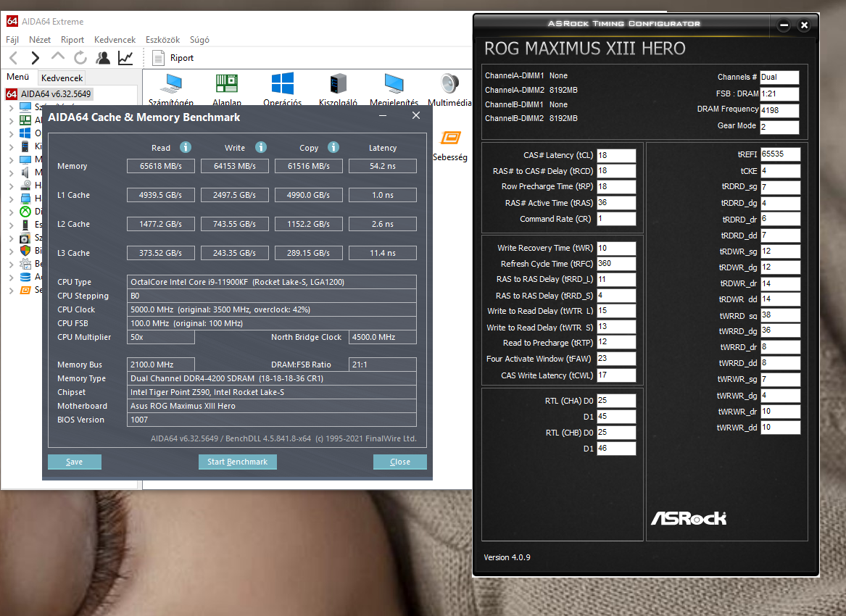Click the Command Rate (CR) field

point(616,219)
